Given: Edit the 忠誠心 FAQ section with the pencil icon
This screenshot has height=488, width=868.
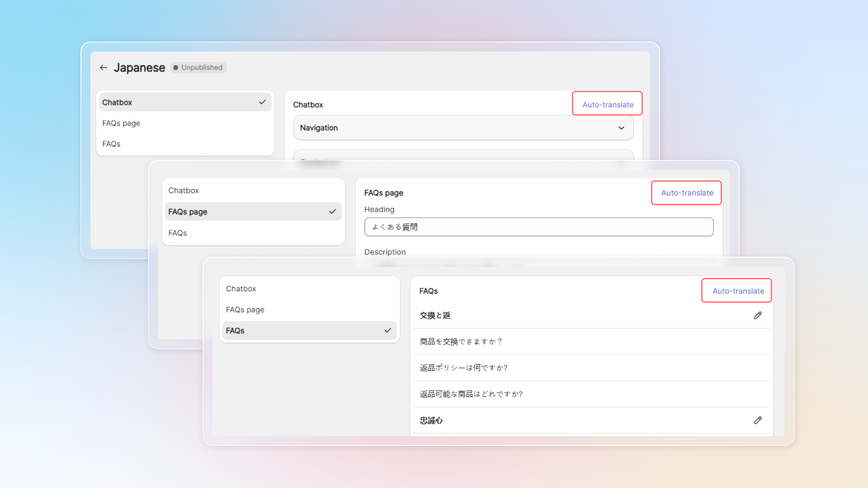Looking at the screenshot, I should pyautogui.click(x=758, y=420).
